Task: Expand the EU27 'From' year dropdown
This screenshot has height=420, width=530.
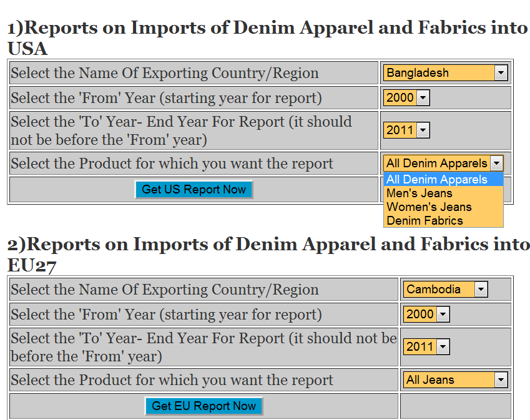Action: [426, 315]
